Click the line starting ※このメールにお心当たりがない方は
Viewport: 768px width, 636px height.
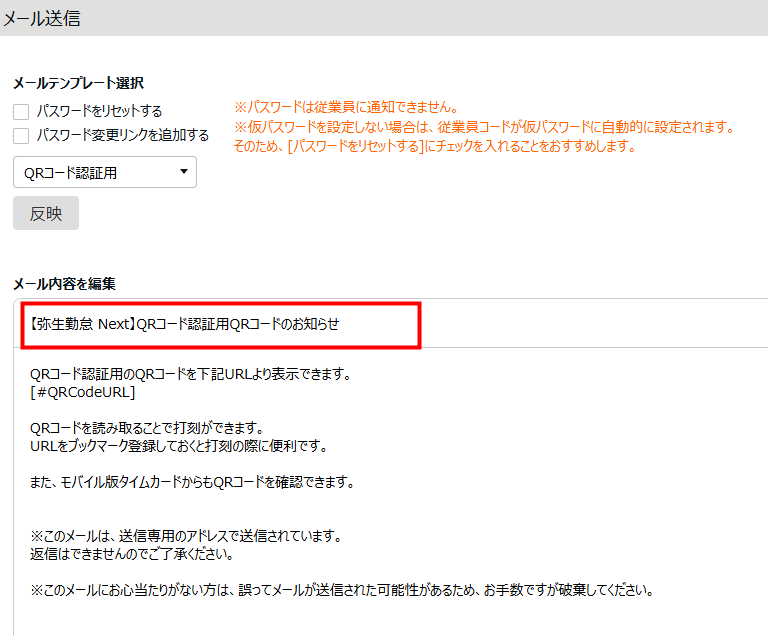342,590
